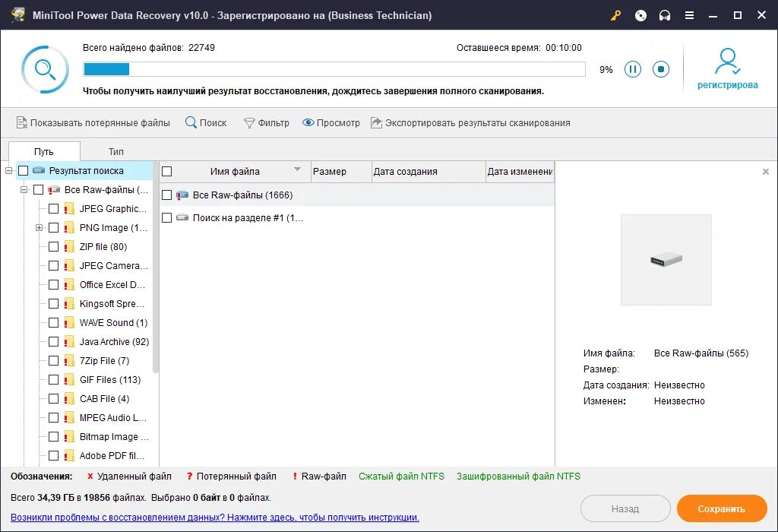The width and height of the screenshot is (778, 532).
Task: Select the Bitmap Image tree item
Action: point(114,437)
